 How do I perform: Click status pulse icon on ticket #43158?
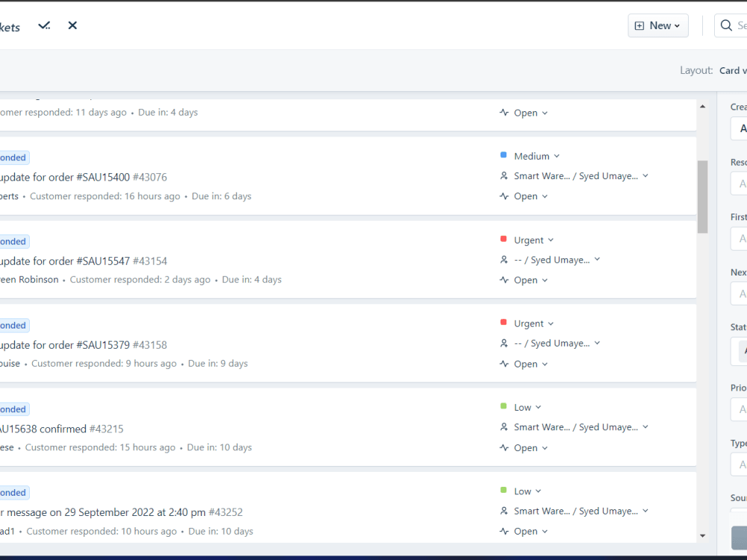[504, 364]
